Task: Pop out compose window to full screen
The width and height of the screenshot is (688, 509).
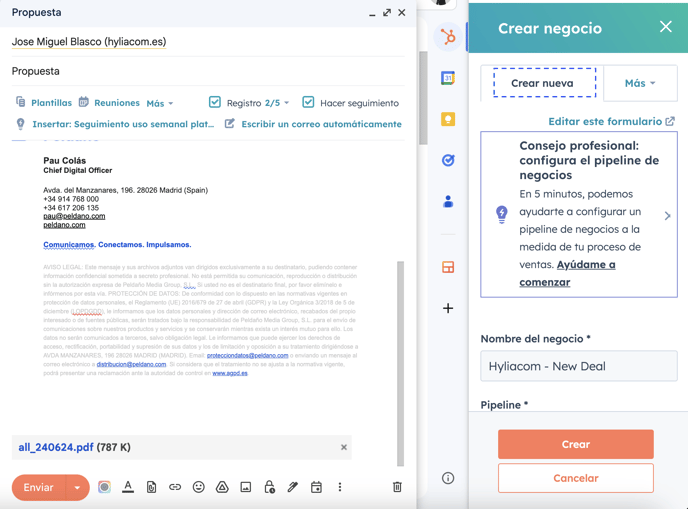Action: pos(387,13)
